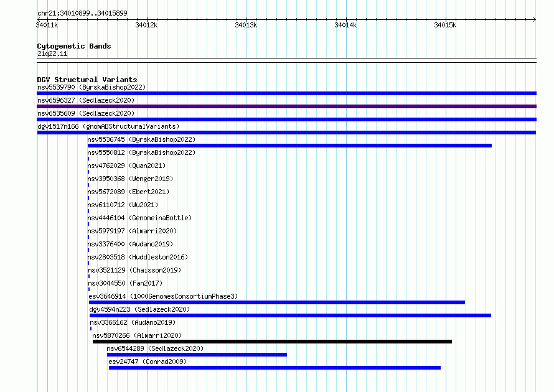The image size is (554, 392).
Task: Open the nsv3376400 (Audano2019) label
Action: [130, 244]
